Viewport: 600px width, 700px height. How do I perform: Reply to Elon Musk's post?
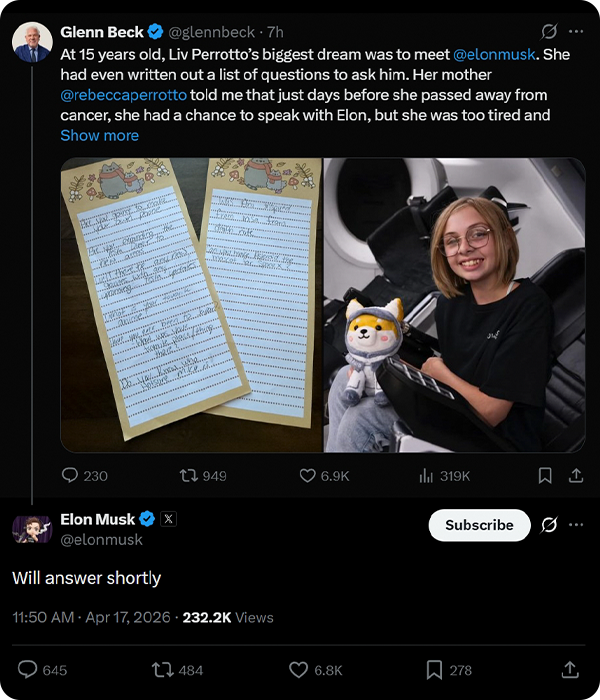pyautogui.click(x=28, y=670)
